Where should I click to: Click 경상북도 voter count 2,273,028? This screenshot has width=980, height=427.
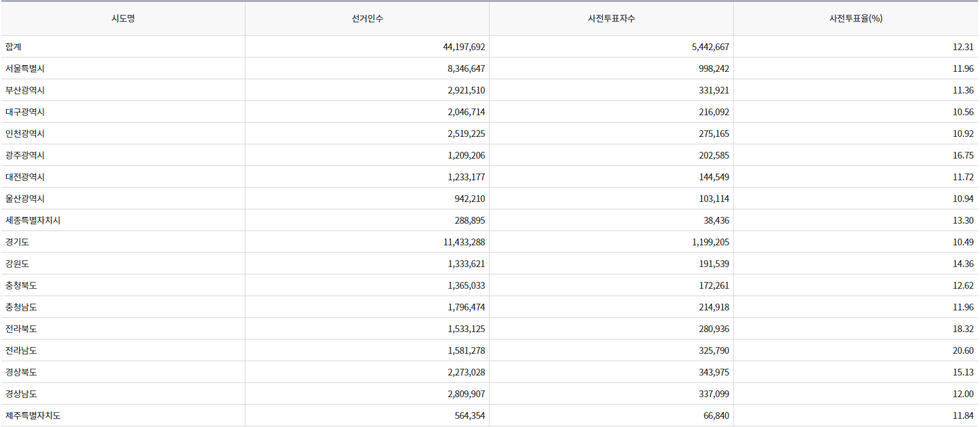point(466,372)
